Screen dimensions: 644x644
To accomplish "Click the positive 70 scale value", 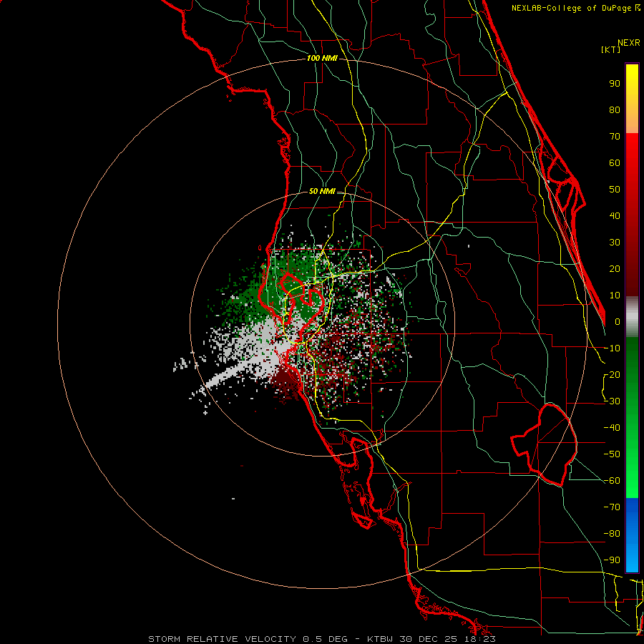I will click(615, 137).
